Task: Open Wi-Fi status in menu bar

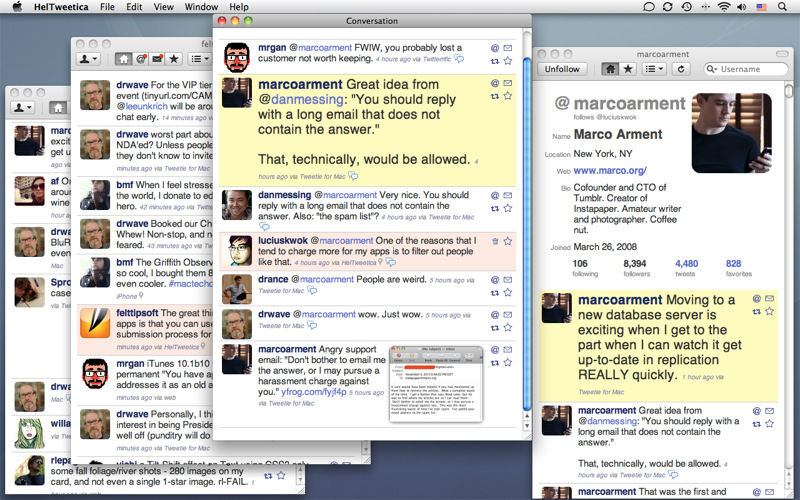Action: pos(723,7)
